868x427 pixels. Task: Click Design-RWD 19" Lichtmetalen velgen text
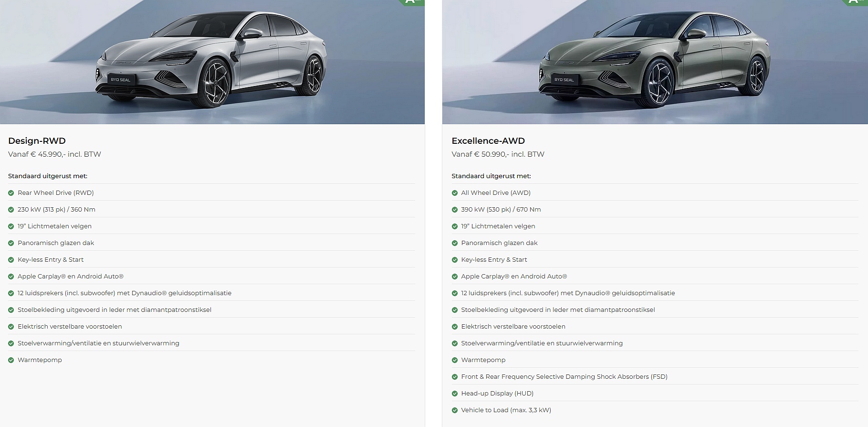click(54, 226)
